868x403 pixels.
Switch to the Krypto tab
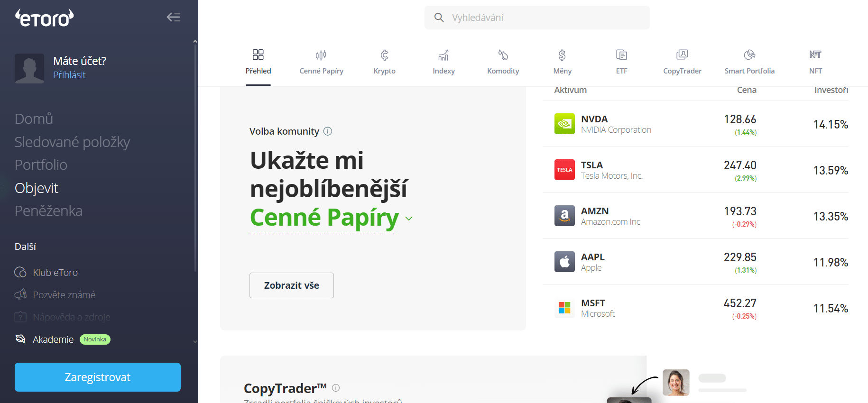384,63
